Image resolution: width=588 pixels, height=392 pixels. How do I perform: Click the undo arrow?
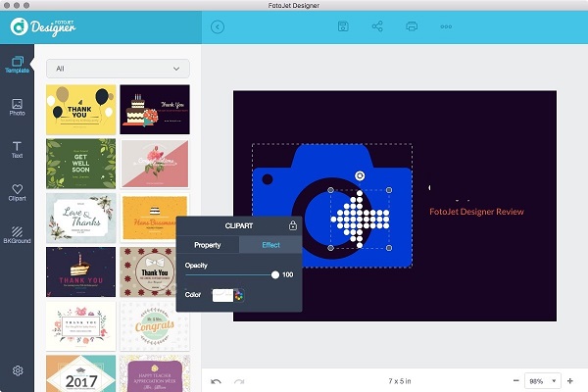(216, 381)
